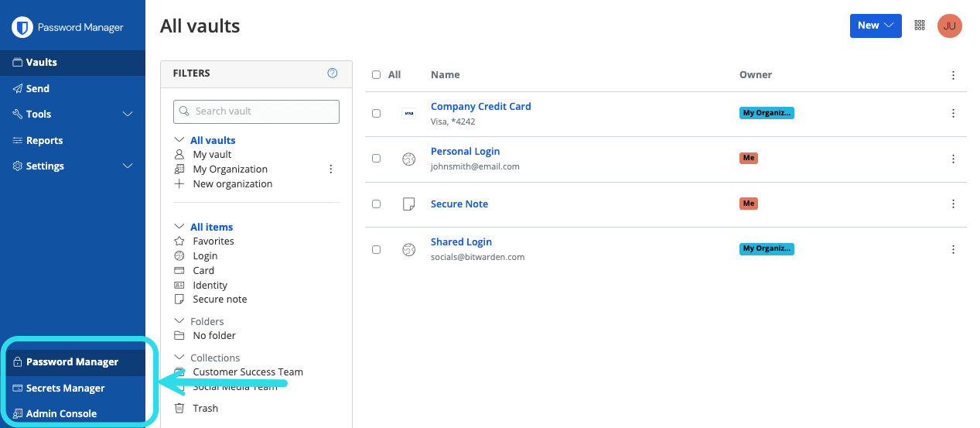
Task: Click the Visa card icon
Action: 408,113
